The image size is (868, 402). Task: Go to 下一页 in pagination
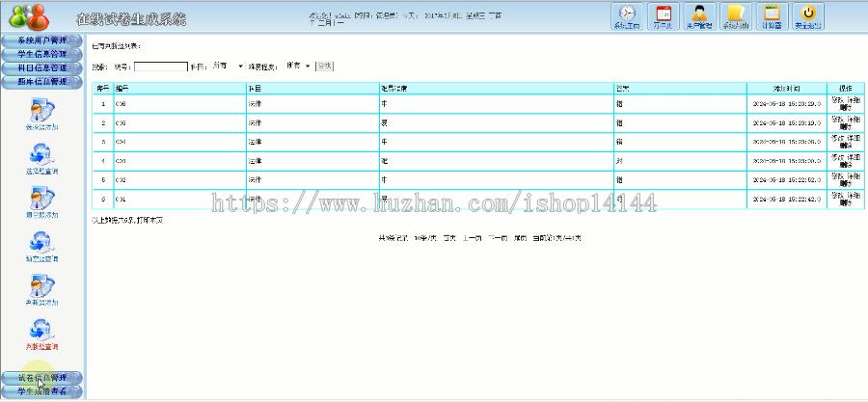(497, 238)
